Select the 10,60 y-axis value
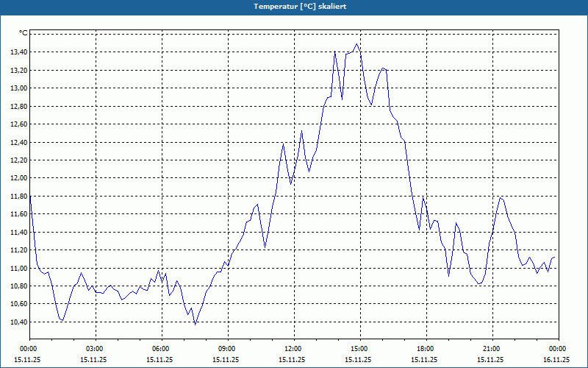 click(18, 303)
